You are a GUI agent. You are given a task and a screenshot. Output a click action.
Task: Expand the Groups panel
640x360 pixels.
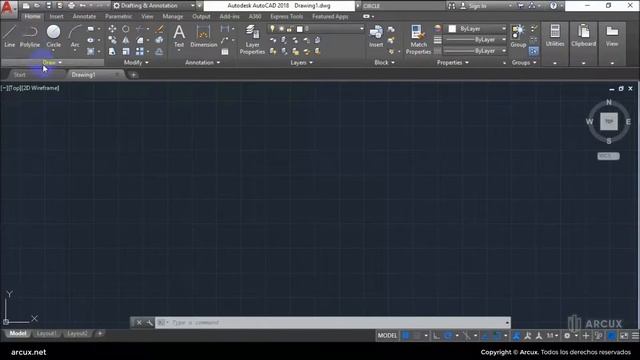click(x=524, y=62)
